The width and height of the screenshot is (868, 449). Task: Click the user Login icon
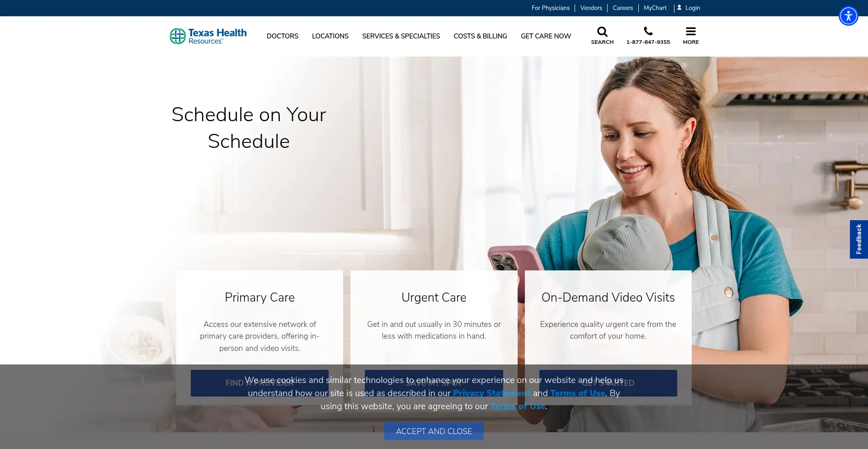(679, 8)
